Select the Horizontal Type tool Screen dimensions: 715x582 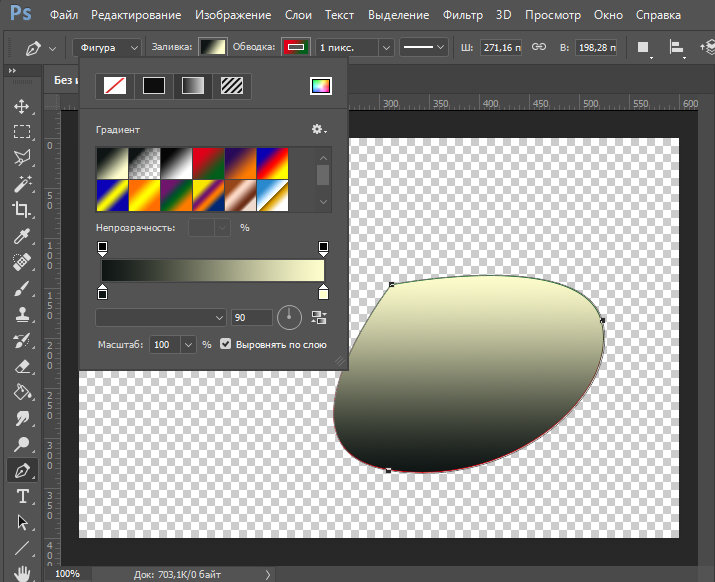click(x=21, y=496)
